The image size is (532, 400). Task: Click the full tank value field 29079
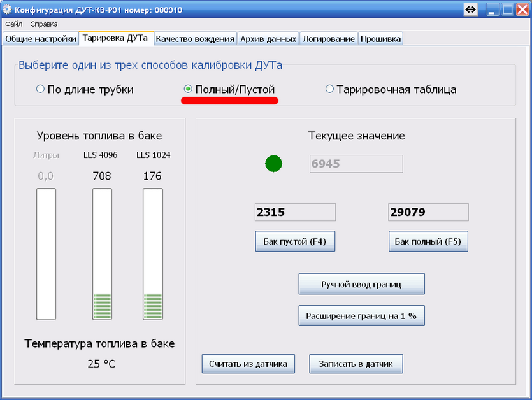point(428,212)
